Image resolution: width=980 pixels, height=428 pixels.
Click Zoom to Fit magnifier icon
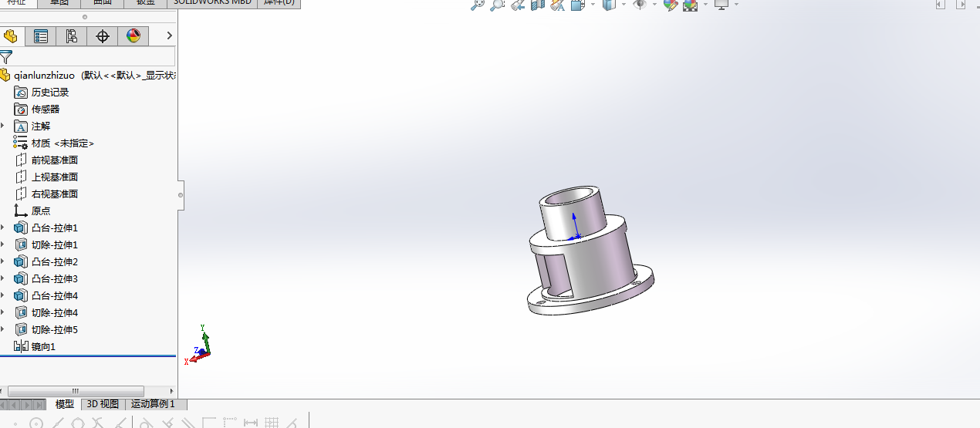(x=478, y=5)
